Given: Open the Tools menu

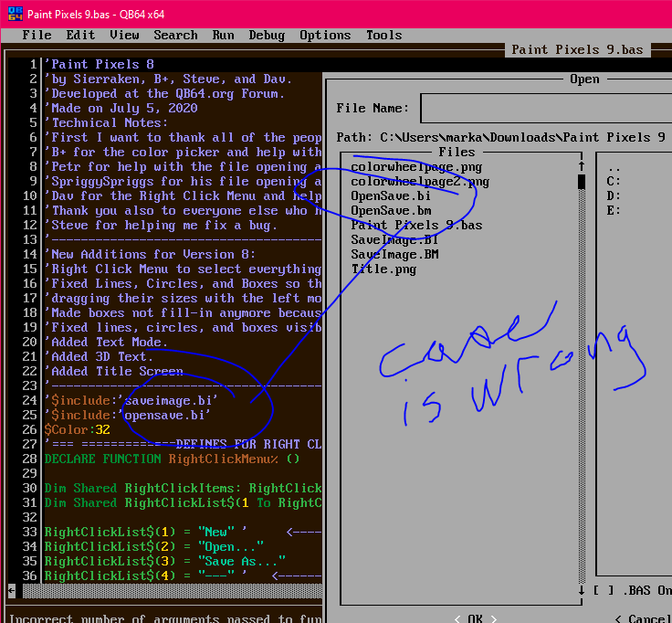Looking at the screenshot, I should click(383, 35).
